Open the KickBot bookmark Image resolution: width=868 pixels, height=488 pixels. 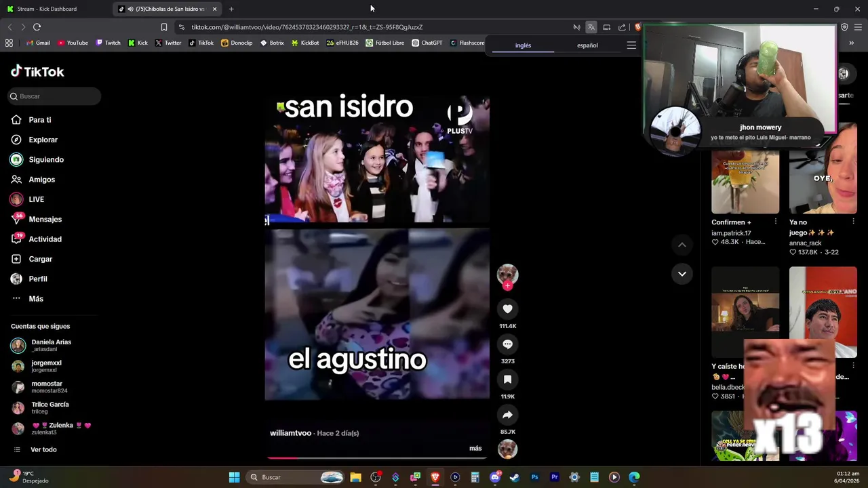(305, 43)
